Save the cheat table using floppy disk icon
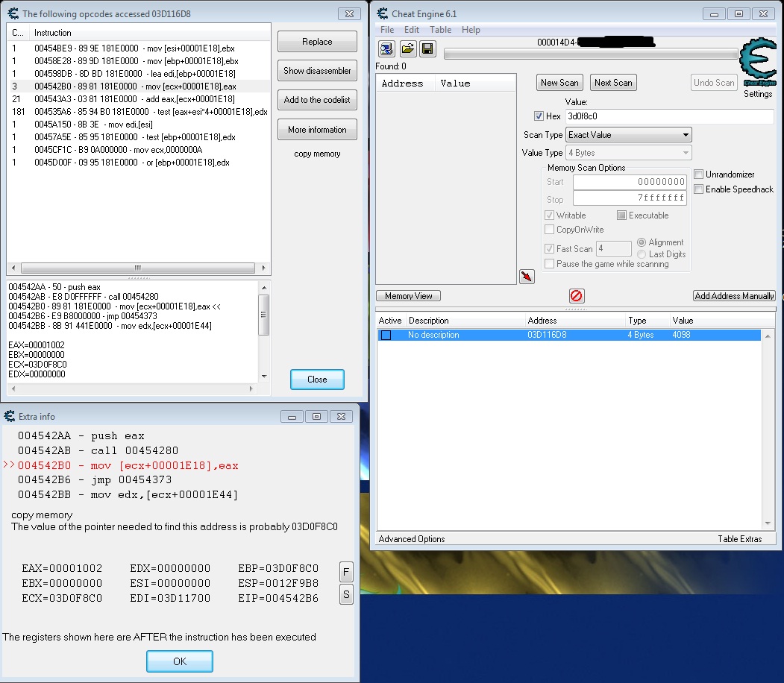 point(426,48)
